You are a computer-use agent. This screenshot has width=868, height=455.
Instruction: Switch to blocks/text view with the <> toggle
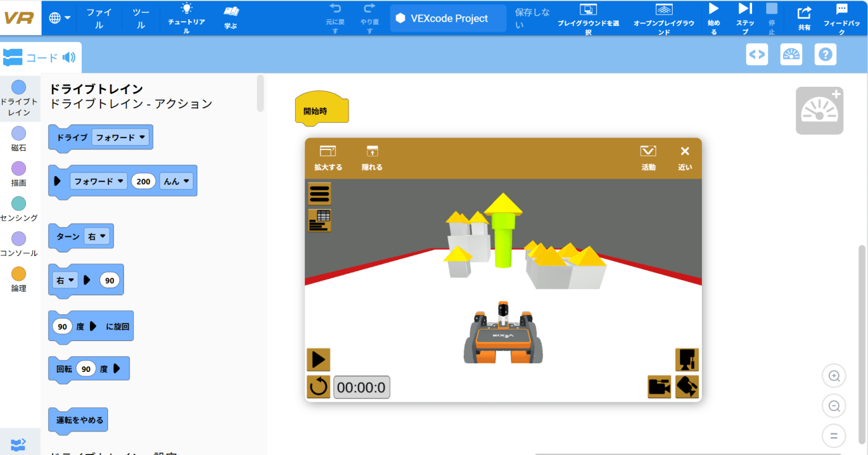click(756, 55)
